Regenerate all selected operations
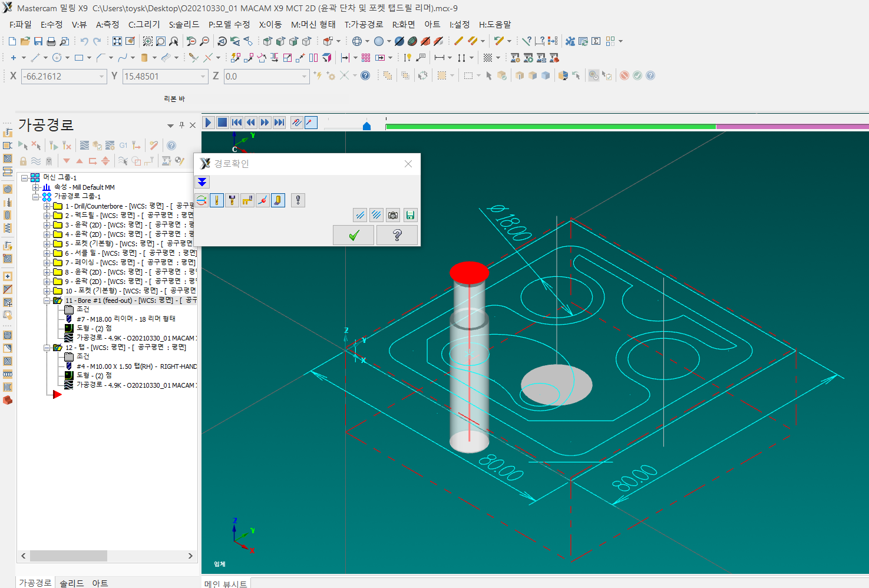The width and height of the screenshot is (869, 588). click(54, 146)
